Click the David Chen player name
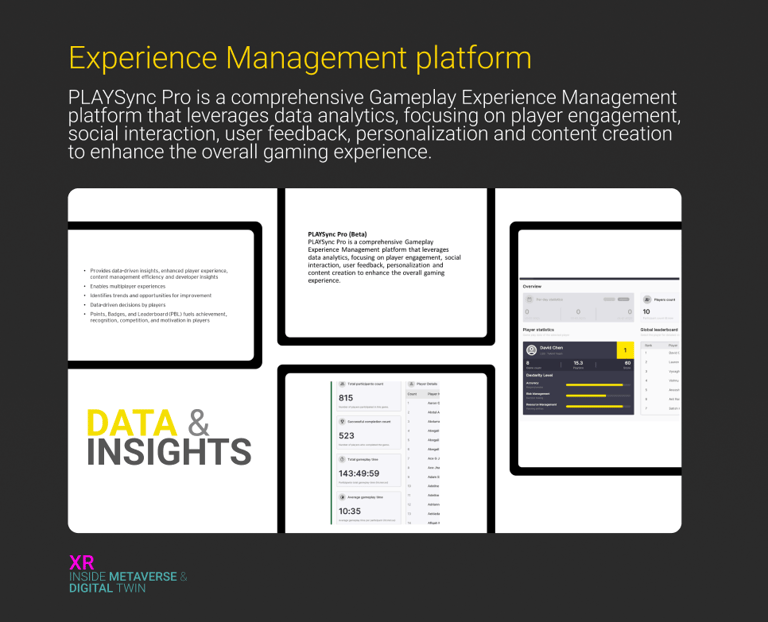 [x=551, y=348]
